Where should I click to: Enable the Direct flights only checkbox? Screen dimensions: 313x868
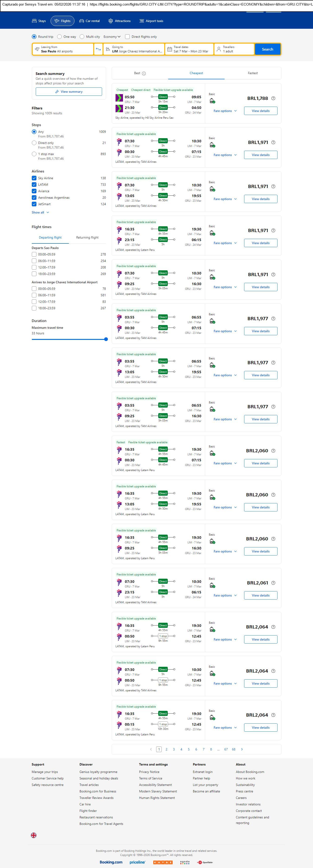[127, 37]
